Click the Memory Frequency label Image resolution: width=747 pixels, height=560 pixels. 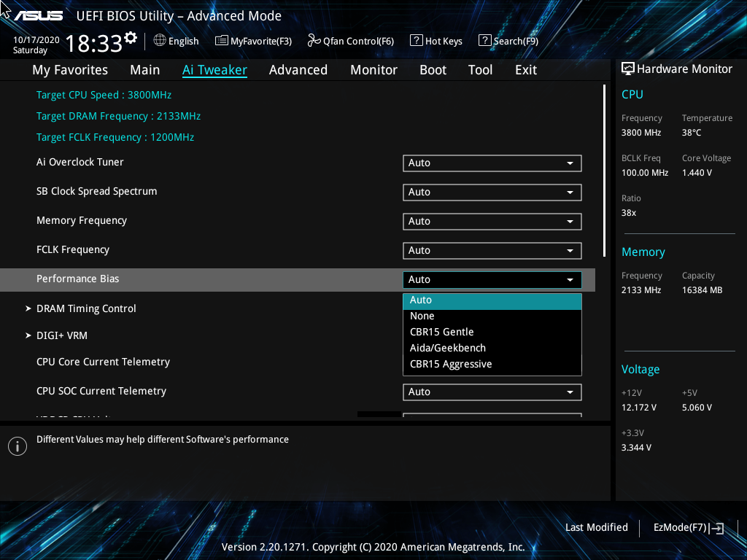coord(82,220)
